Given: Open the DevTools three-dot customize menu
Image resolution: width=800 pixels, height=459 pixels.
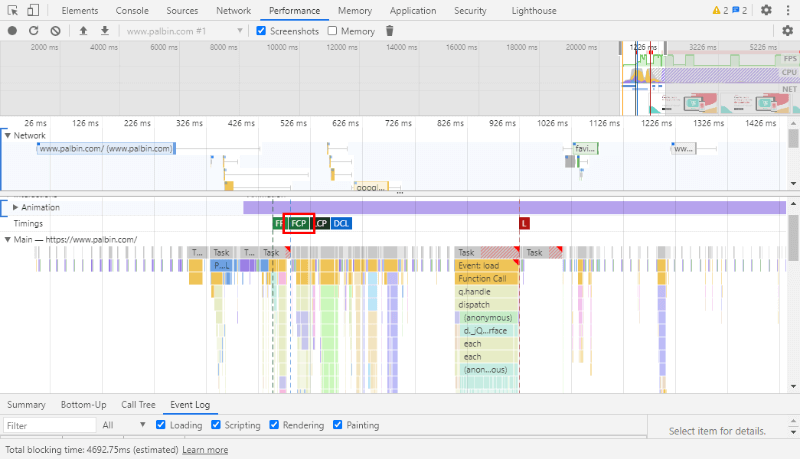Looking at the screenshot, I should click(788, 10).
